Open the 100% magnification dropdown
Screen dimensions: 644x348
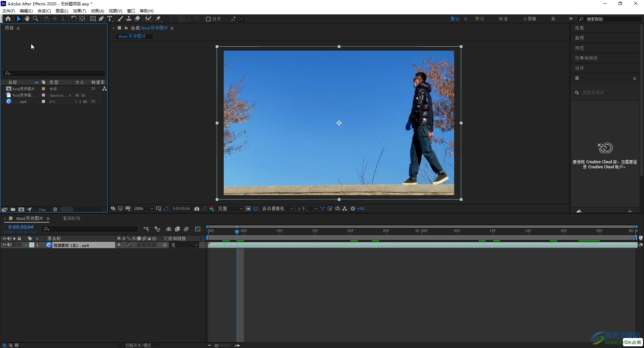(x=143, y=209)
